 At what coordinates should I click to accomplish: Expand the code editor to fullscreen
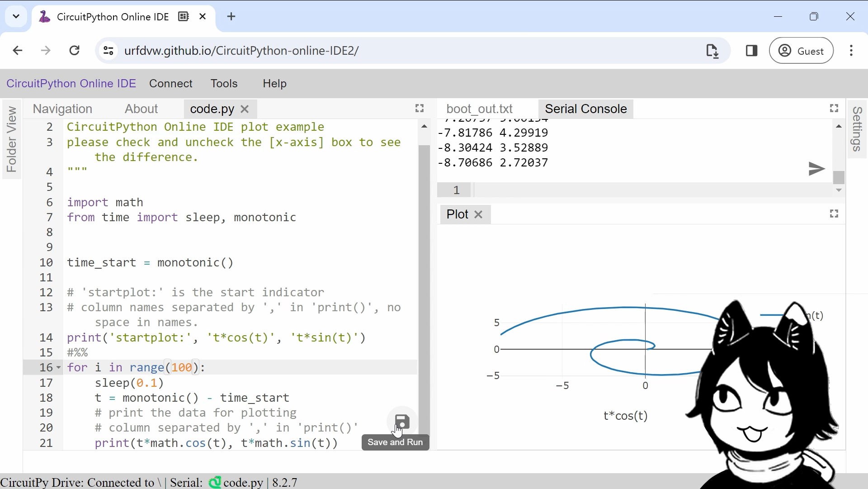420,109
